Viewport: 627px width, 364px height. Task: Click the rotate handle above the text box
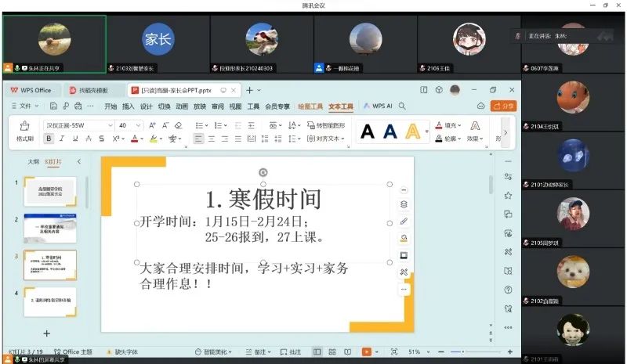click(x=263, y=172)
